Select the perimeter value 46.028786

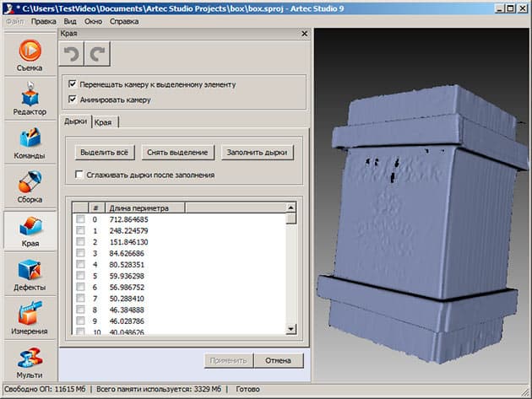pos(127,321)
